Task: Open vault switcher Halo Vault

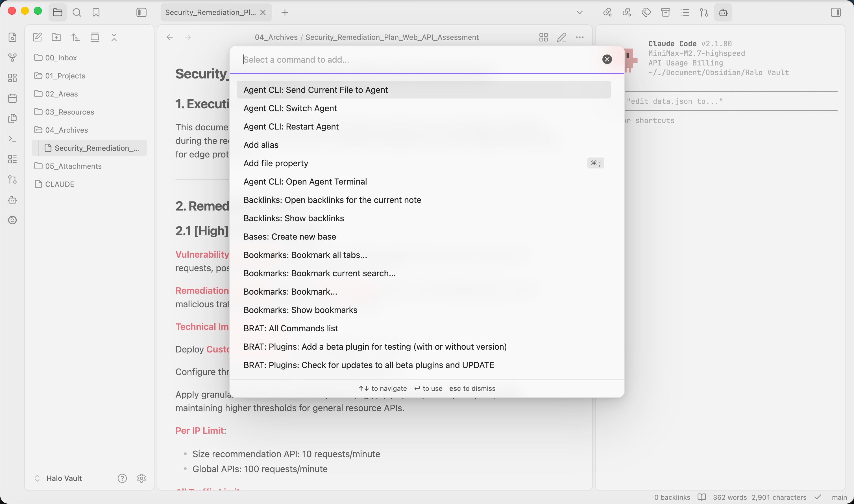Action: (64, 478)
